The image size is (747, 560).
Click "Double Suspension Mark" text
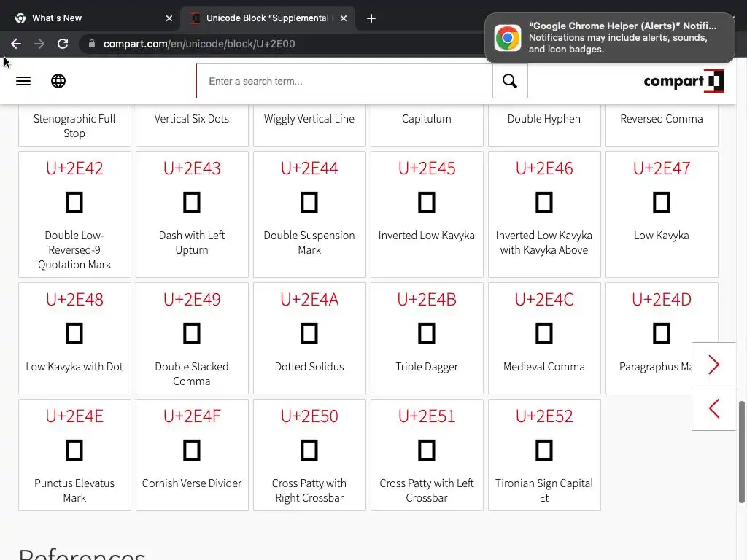point(309,242)
